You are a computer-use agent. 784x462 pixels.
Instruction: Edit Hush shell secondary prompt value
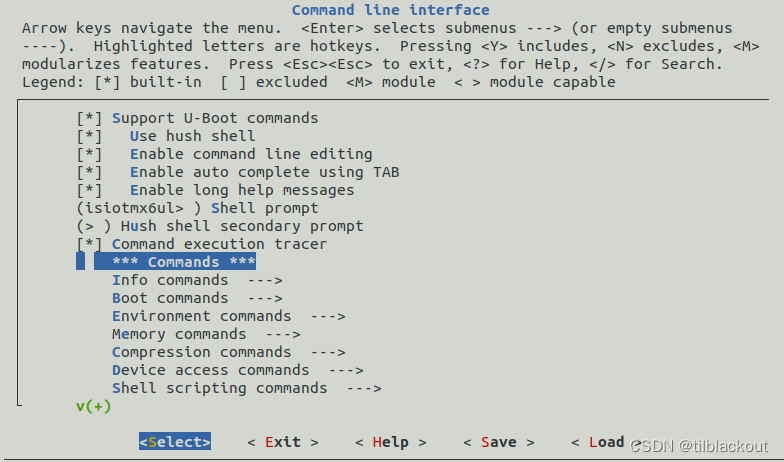pyautogui.click(x=94, y=226)
